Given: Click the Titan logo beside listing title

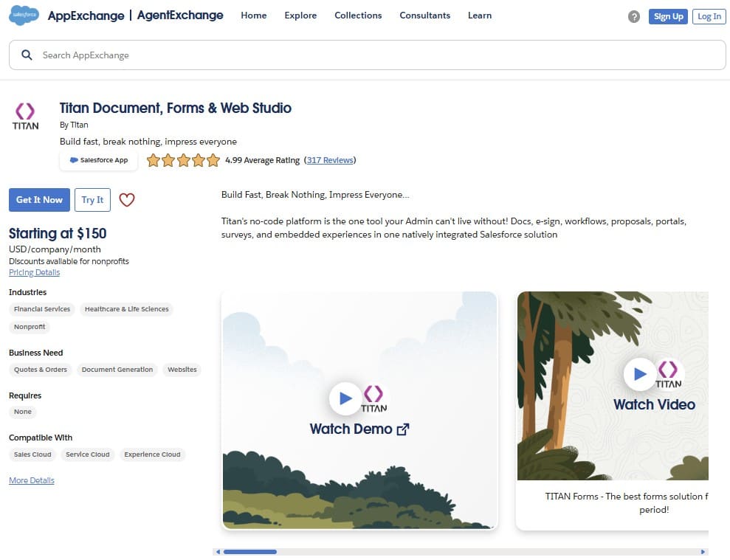Looking at the screenshot, I should [25, 117].
